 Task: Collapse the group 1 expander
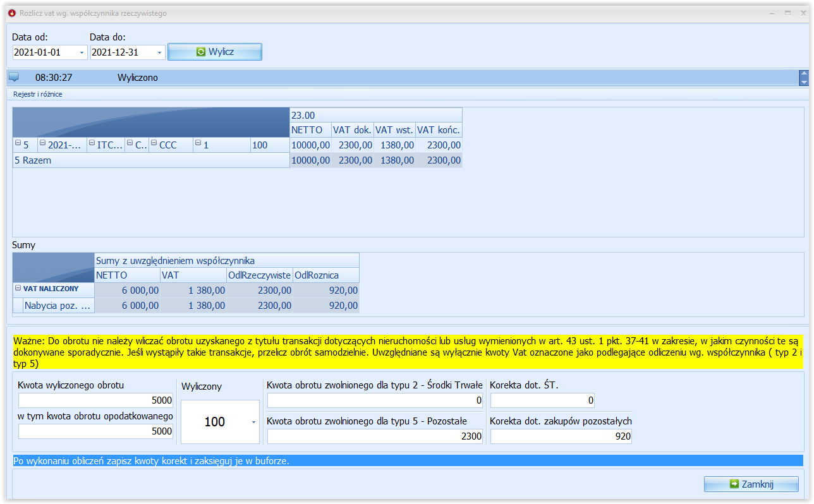198,145
